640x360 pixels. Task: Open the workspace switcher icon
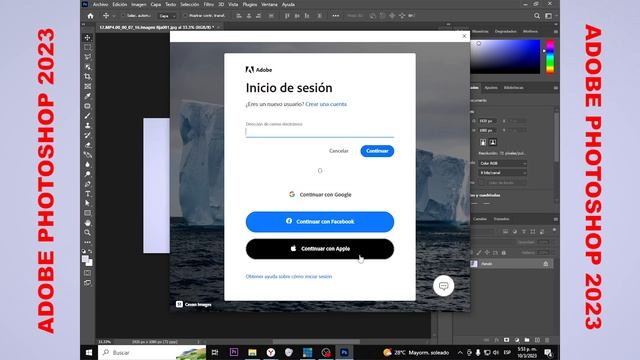(549, 16)
